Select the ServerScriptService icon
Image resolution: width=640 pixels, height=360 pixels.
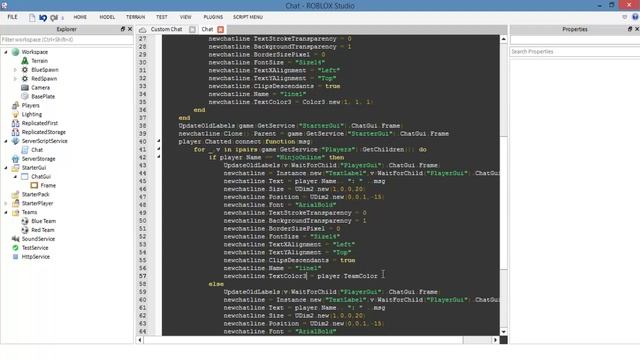(16, 141)
